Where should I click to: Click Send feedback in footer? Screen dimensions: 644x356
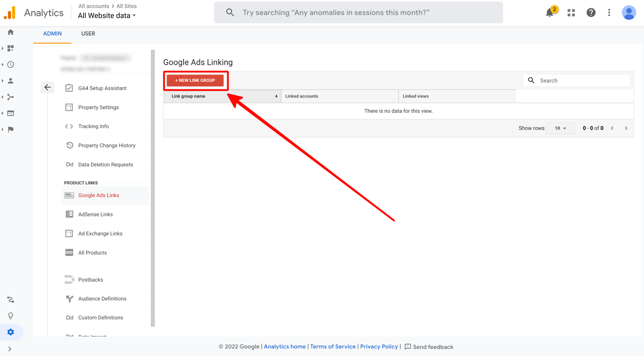tap(429, 347)
